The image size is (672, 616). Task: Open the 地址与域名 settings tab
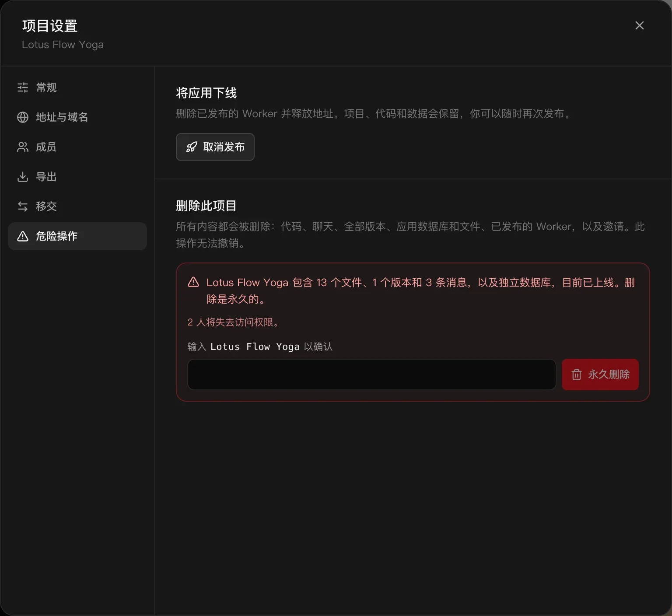click(77, 117)
